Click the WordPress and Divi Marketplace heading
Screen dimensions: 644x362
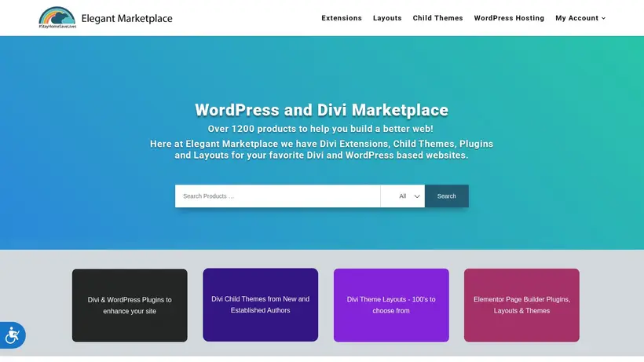coord(321,110)
